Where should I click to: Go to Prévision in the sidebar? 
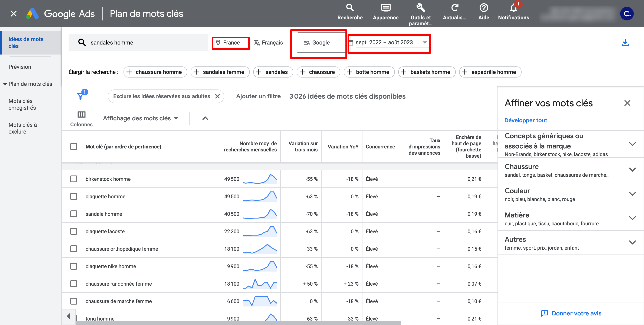pos(20,67)
